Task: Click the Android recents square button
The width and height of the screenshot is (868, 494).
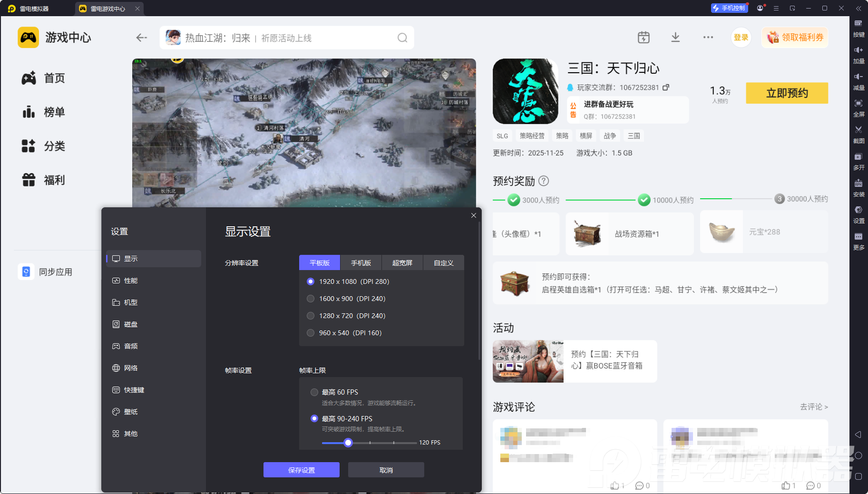Action: coord(858,476)
